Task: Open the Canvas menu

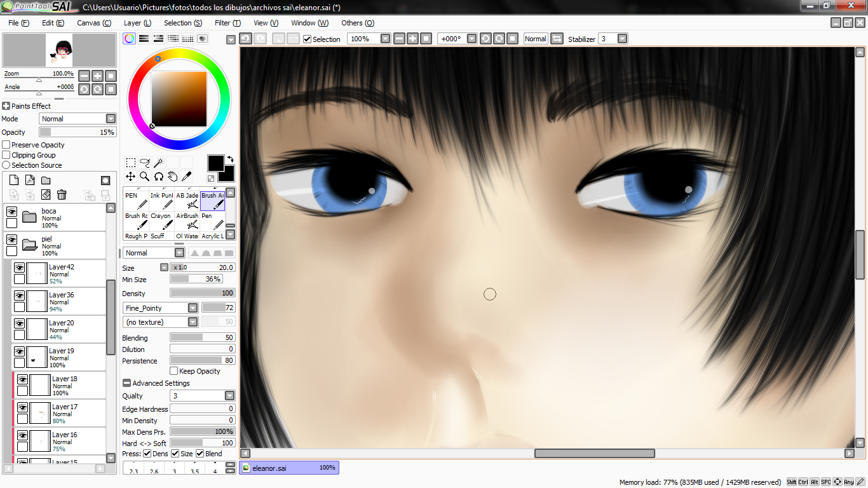Action: pos(94,23)
